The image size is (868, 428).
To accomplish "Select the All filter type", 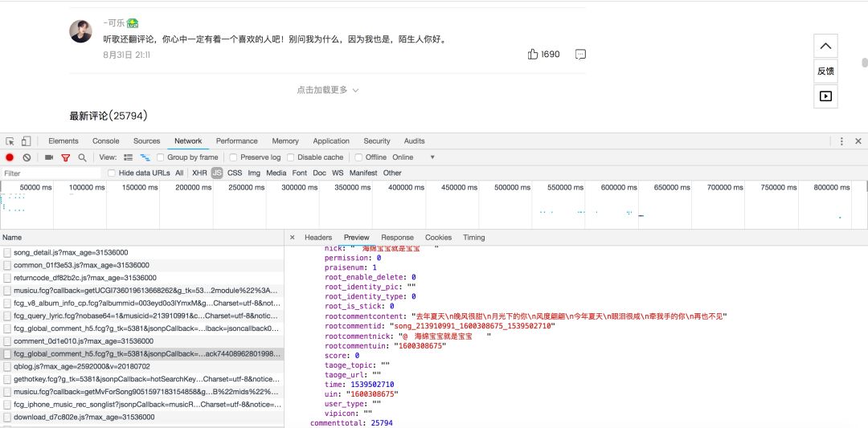I will (x=179, y=173).
